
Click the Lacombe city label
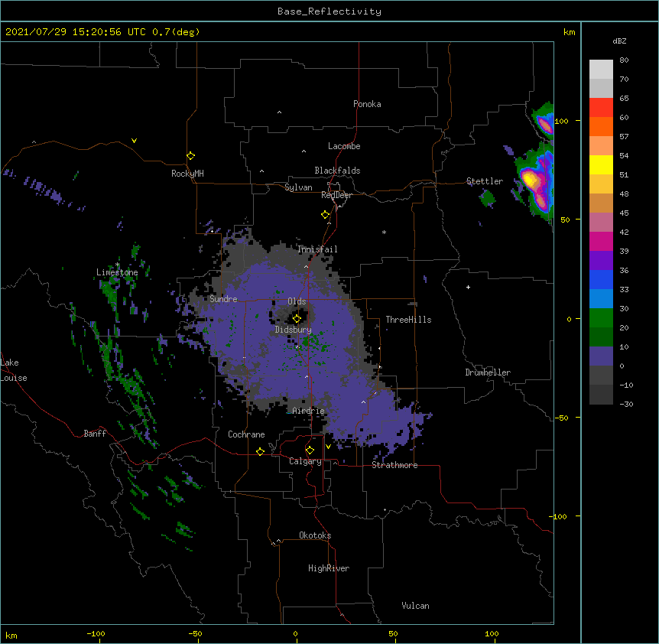[x=344, y=146]
